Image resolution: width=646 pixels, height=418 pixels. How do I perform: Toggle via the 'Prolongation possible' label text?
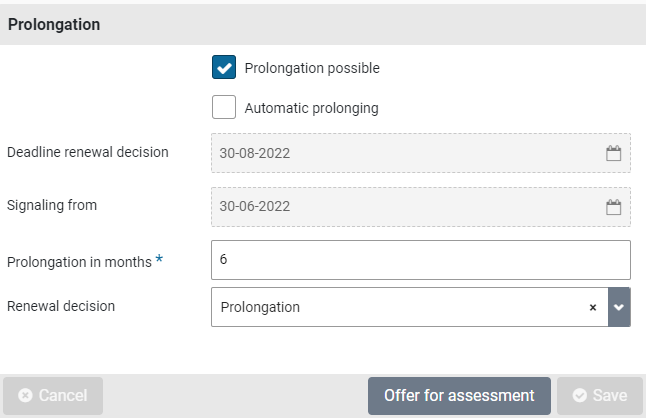click(312, 69)
